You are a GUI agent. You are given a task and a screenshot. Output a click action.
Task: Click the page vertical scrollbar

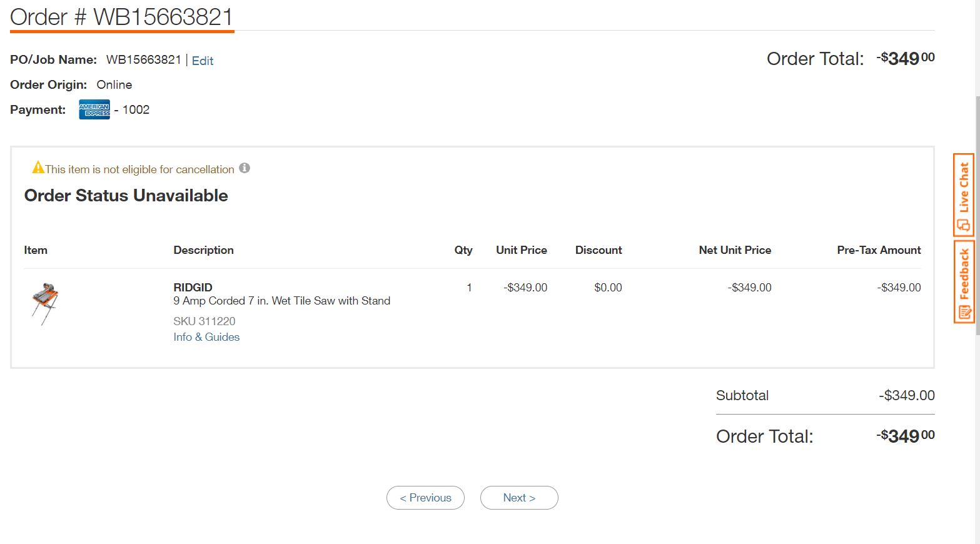977,216
